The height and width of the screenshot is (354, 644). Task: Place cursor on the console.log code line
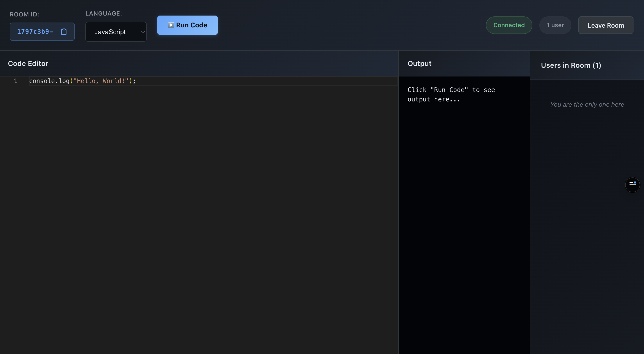point(82,81)
